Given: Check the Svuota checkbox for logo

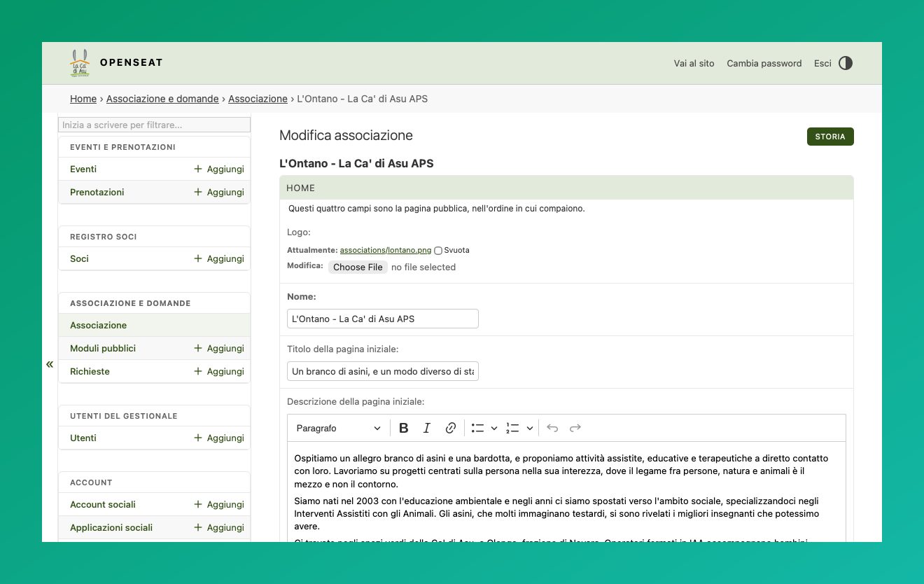Looking at the screenshot, I should click(438, 250).
